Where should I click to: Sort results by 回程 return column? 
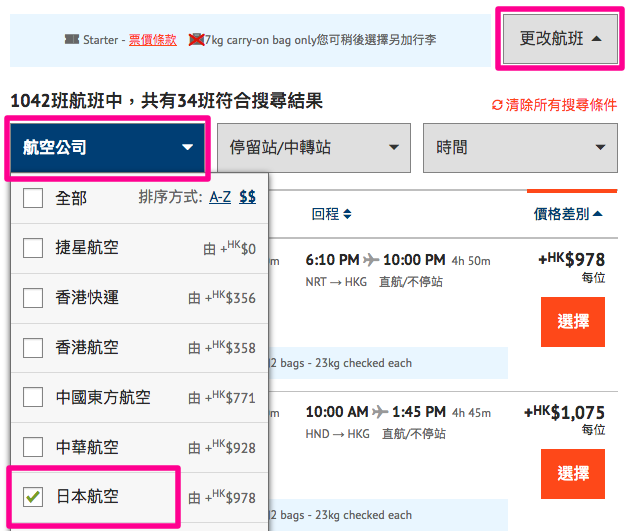point(331,214)
